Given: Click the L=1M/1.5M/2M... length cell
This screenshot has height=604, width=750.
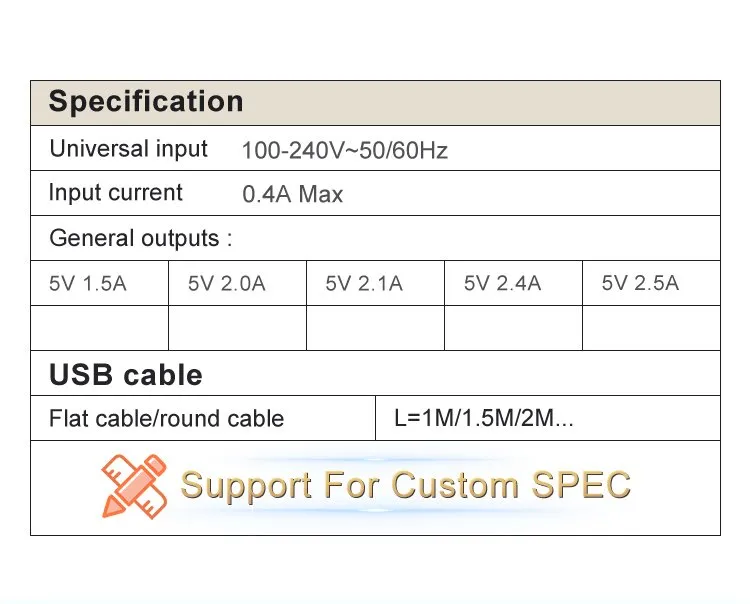Looking at the screenshot, I should pos(484,419).
